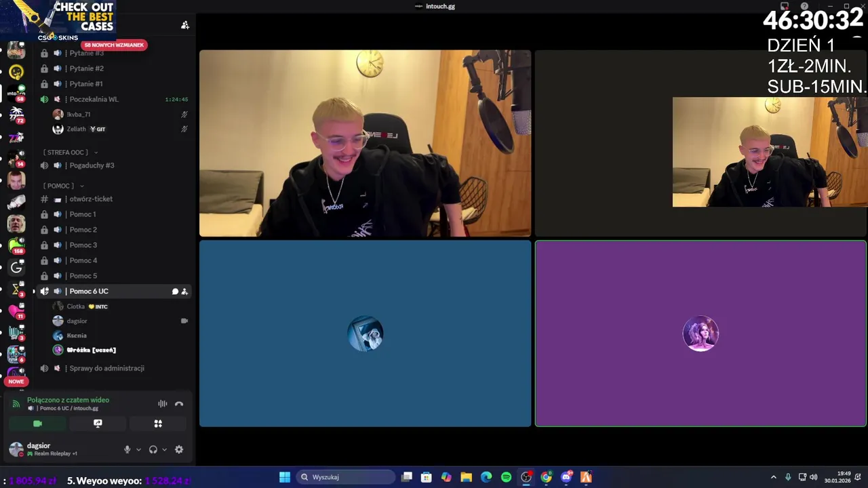Image resolution: width=868 pixels, height=488 pixels.
Task: Open Discord user settings gear
Action: [x=179, y=449]
